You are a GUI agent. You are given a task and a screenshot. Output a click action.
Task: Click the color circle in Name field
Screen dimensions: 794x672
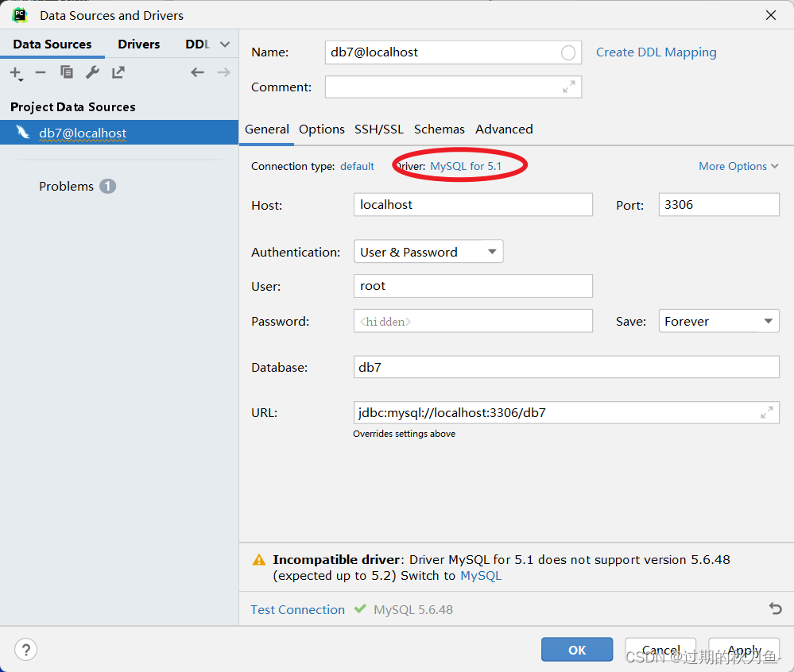(x=568, y=52)
